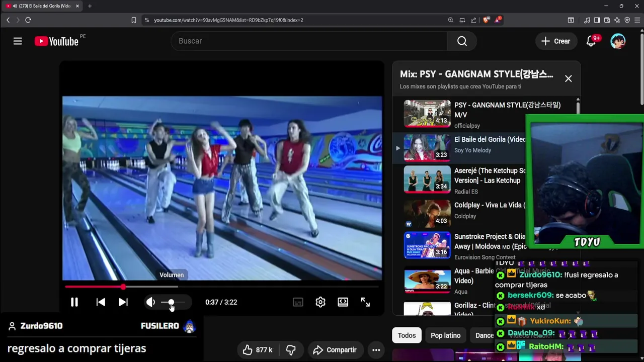Enter fullscreen mode on the player
The height and width of the screenshot is (362, 644).
click(x=365, y=302)
